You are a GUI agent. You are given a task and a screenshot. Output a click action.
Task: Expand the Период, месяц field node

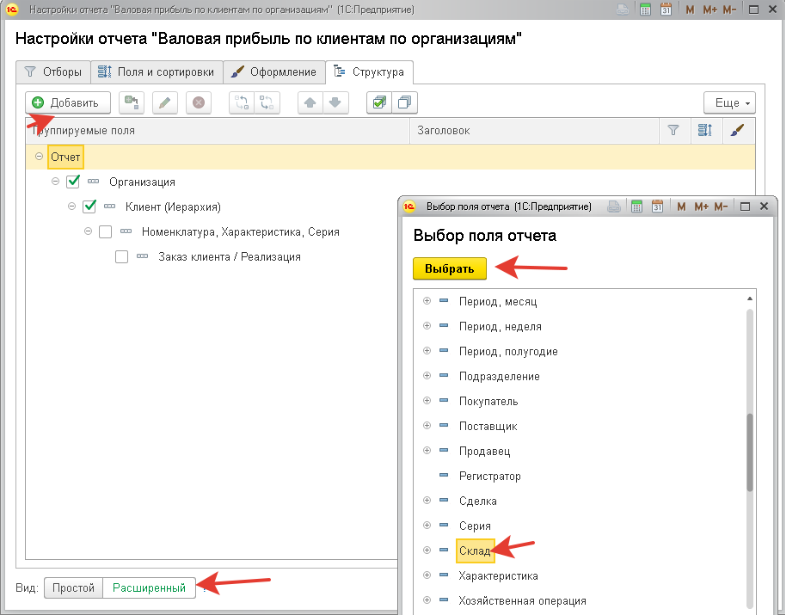[x=427, y=301]
